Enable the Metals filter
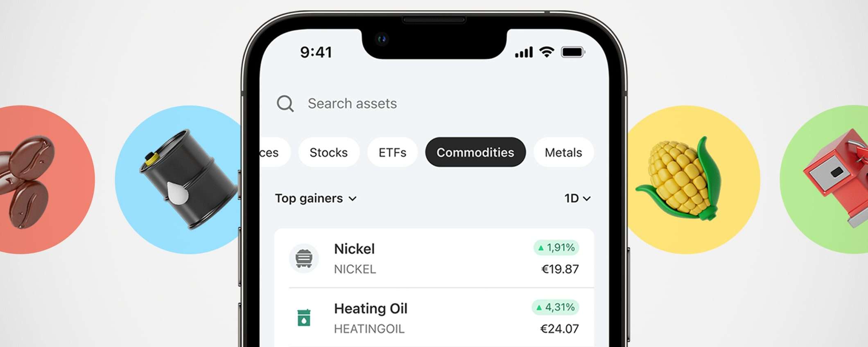 point(564,152)
